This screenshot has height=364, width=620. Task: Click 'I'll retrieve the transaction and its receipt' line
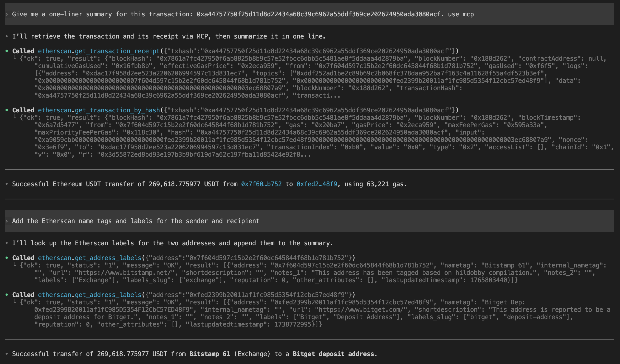click(169, 36)
